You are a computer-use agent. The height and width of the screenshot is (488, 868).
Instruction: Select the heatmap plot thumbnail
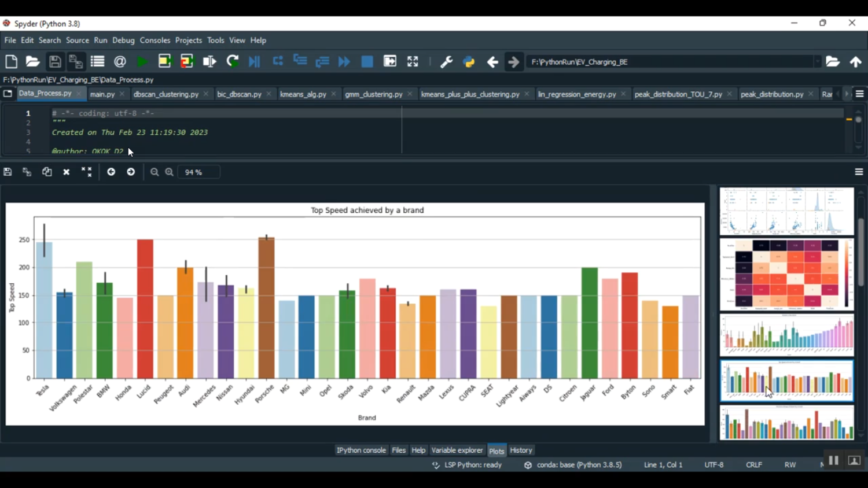(x=785, y=273)
